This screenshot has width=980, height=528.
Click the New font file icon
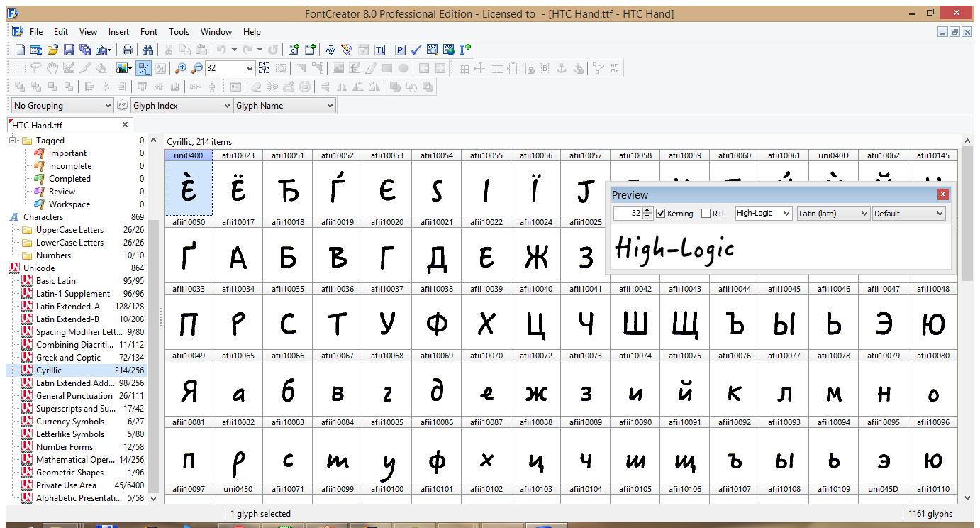pyautogui.click(x=20, y=50)
